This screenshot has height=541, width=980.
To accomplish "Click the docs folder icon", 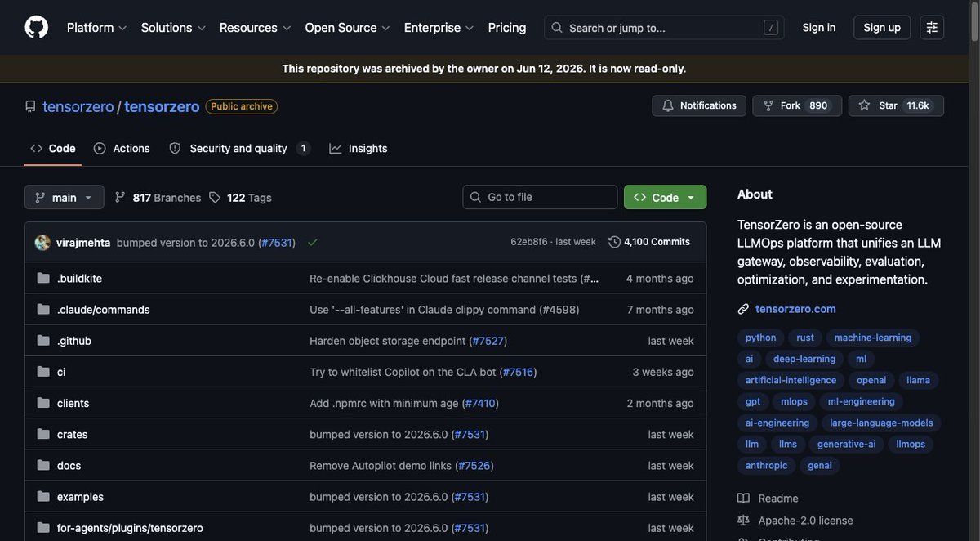I will click(43, 465).
